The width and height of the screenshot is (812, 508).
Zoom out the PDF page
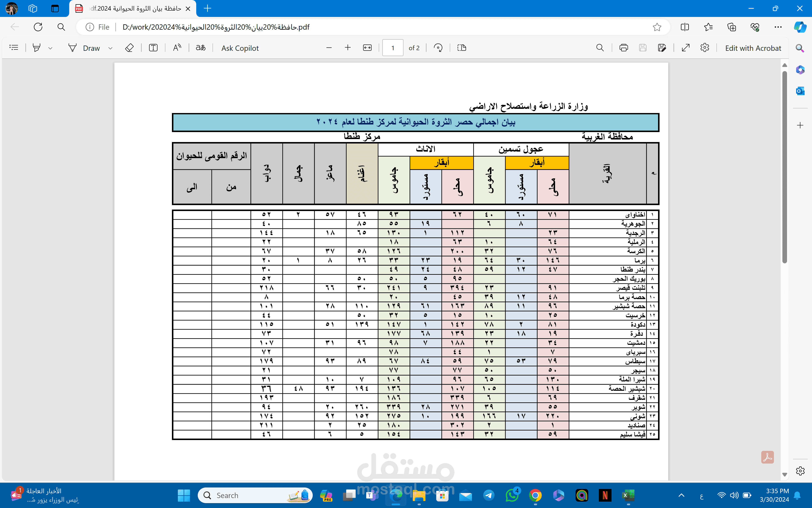click(329, 48)
